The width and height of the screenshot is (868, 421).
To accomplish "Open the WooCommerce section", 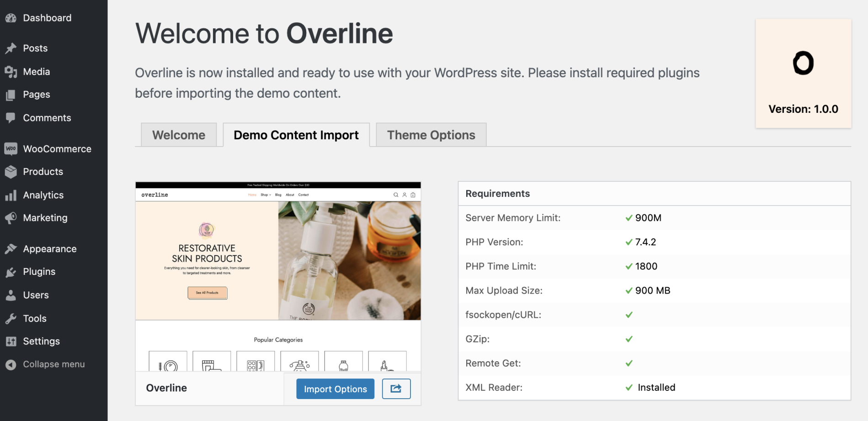I will (x=11, y=148).
